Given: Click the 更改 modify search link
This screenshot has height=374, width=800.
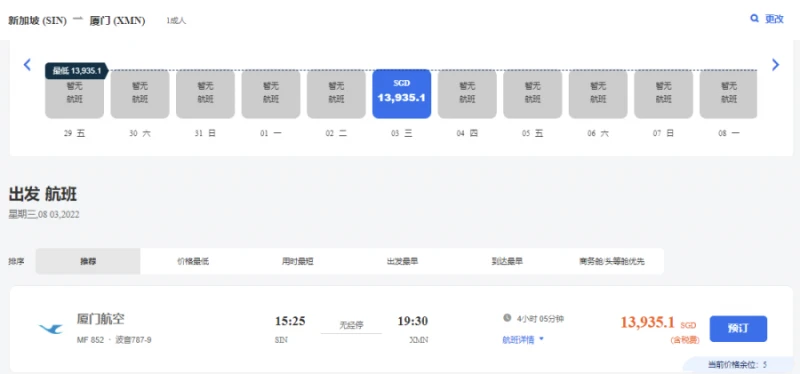Looking at the screenshot, I should click(774, 19).
